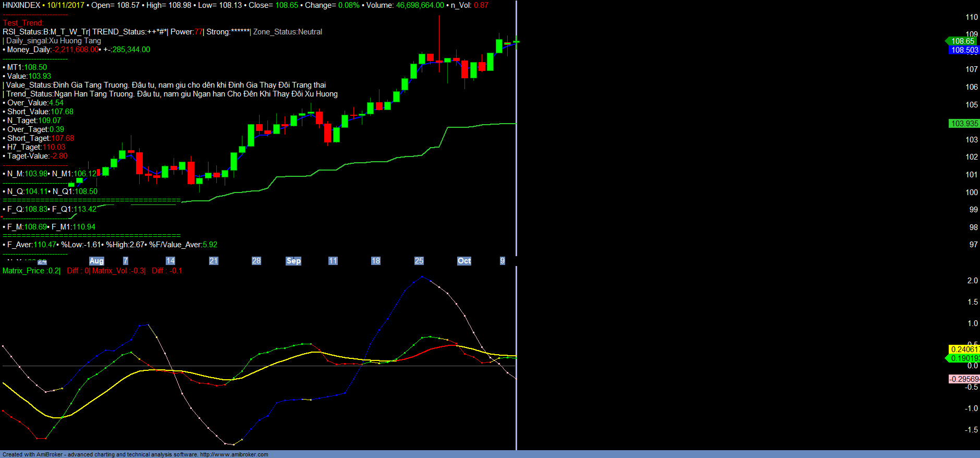980x458 pixels.
Task: Select the date marker labeled 18
Action: pos(375,261)
